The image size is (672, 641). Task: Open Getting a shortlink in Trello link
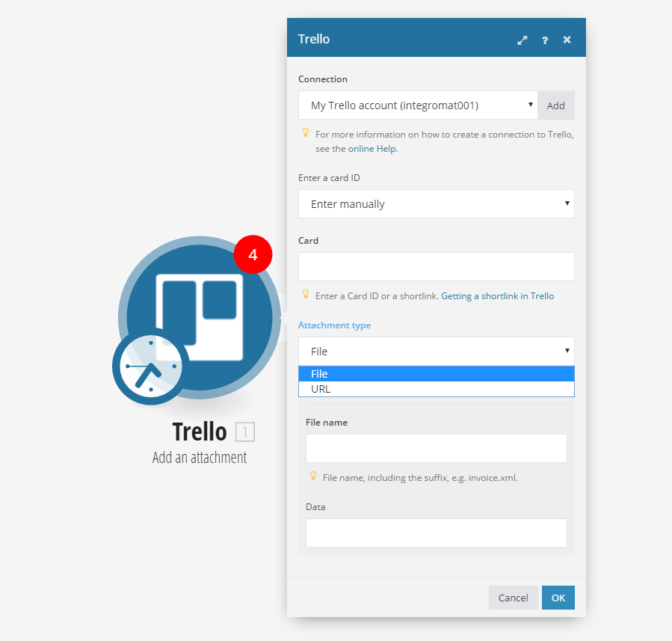click(498, 296)
